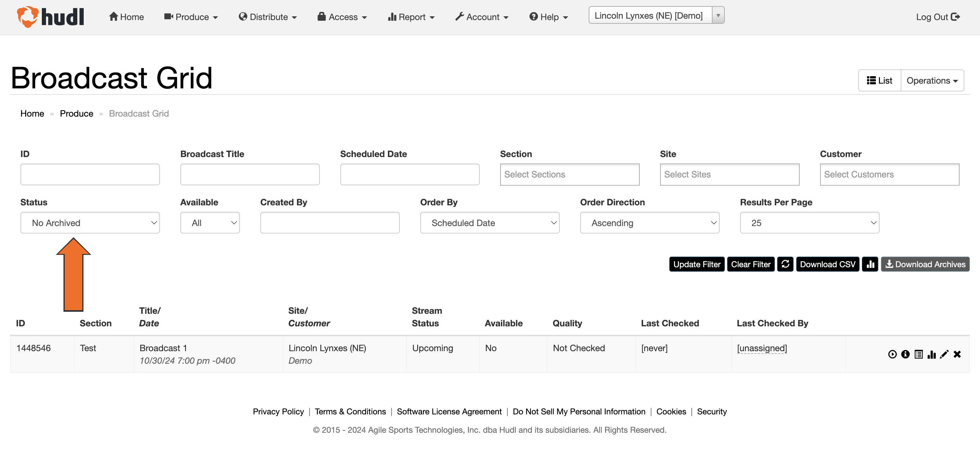Viewport: 980px width, 463px height.
Task: Click the play icon in Broadcast 1 row
Action: pyautogui.click(x=892, y=354)
